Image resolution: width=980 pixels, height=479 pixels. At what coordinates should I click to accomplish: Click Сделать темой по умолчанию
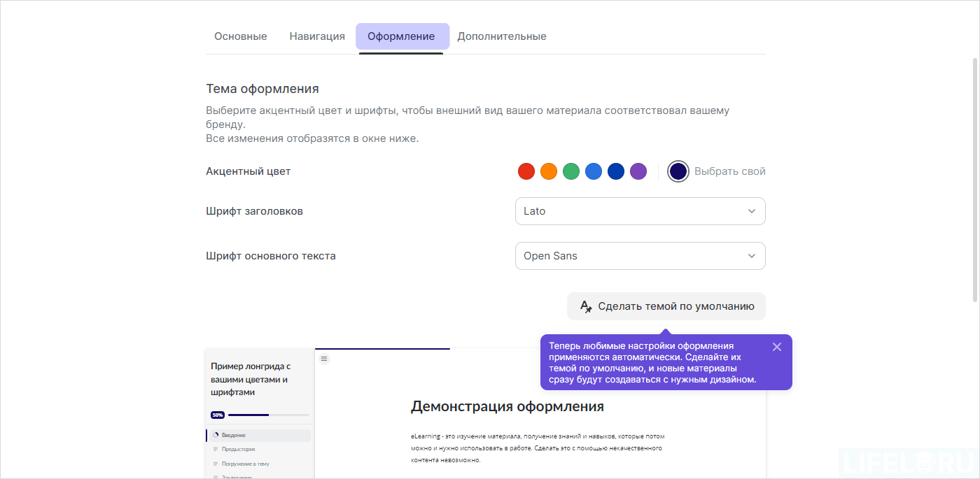coord(666,306)
